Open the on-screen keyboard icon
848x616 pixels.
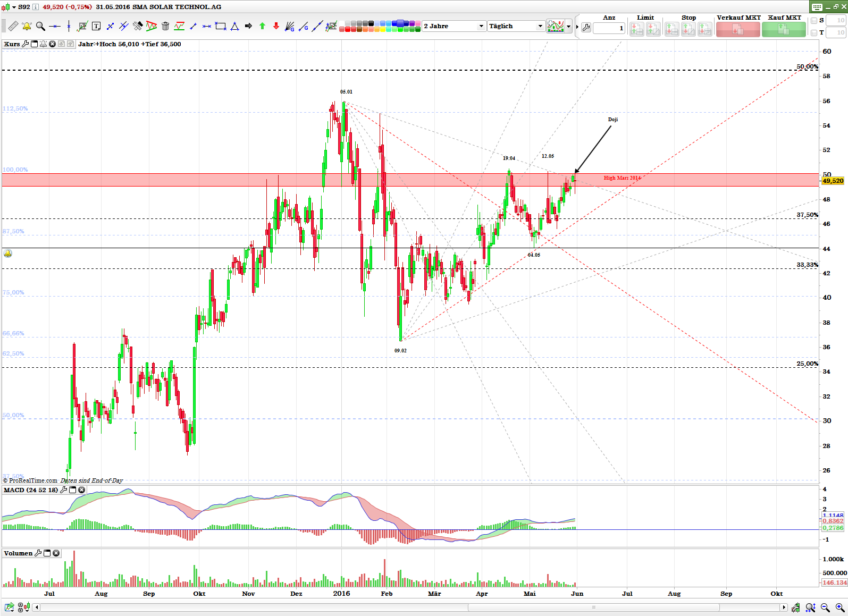[817, 7]
